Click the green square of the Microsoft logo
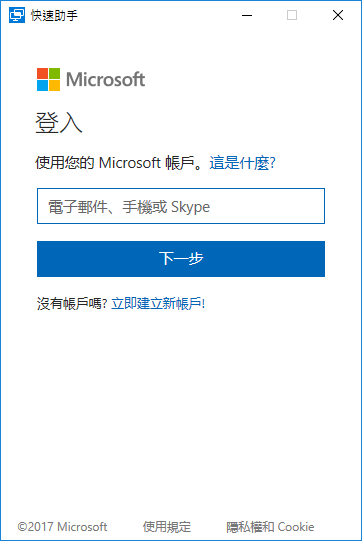362x541 pixels. (54, 73)
